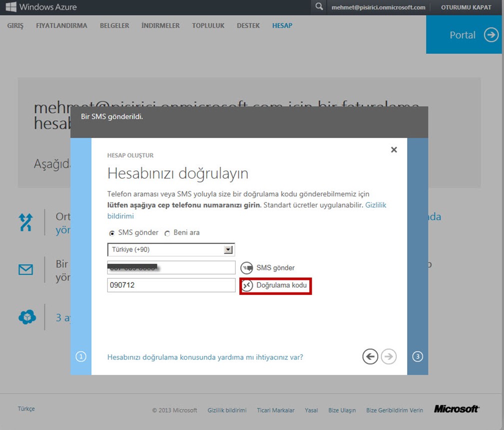Select the Beni ara radio option
The width and height of the screenshot is (504, 430).
click(167, 233)
